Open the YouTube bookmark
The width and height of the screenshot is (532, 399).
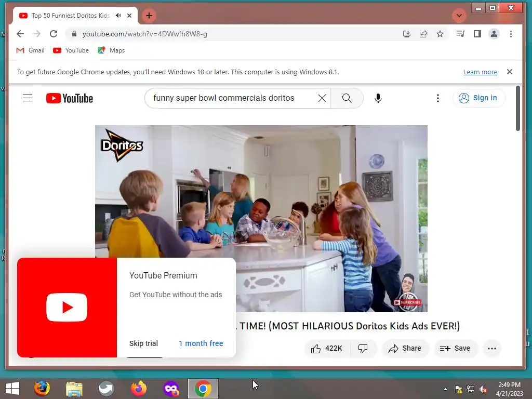click(x=71, y=50)
